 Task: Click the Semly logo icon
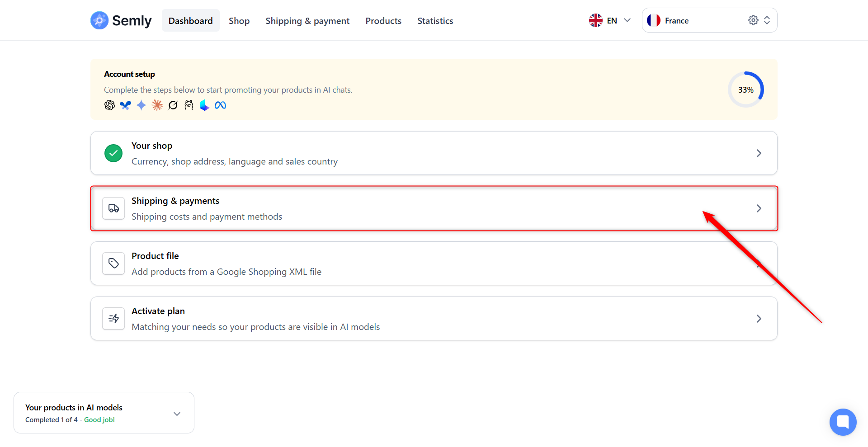(99, 20)
